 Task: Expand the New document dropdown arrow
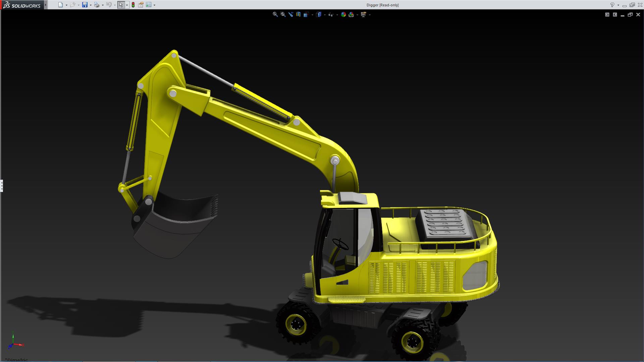[66, 5]
